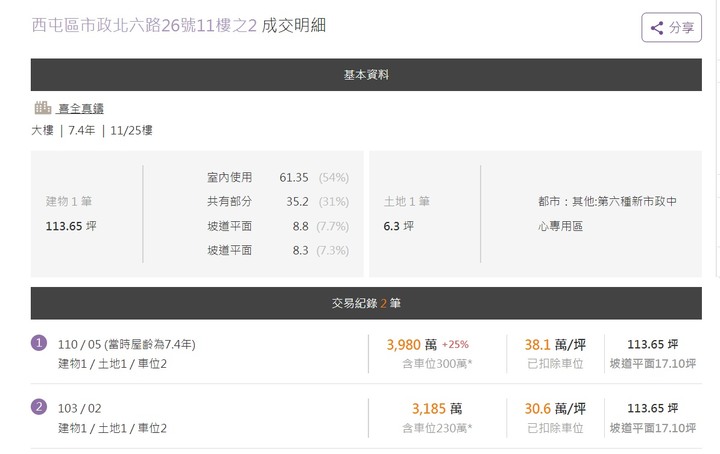
Task: Click the building icon beside 喜全真鑄
Action: click(43, 108)
